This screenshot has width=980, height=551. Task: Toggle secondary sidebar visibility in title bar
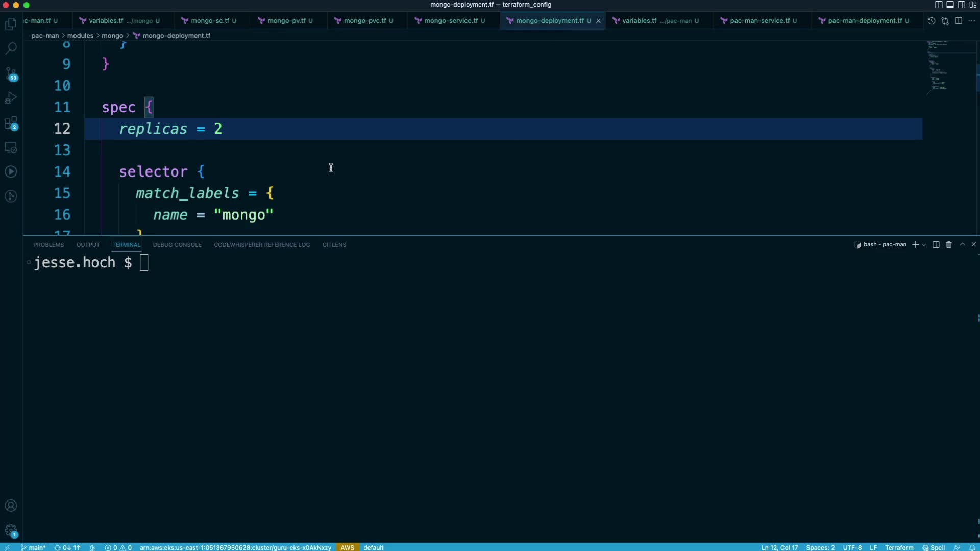(x=961, y=5)
